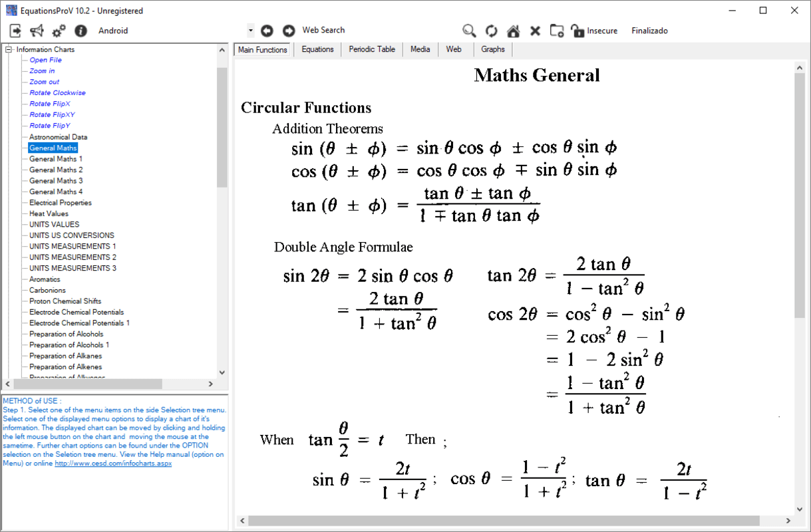Click the right arrow of the horizontal scrollbar
The width and height of the screenshot is (811, 532).
pyautogui.click(x=212, y=384)
